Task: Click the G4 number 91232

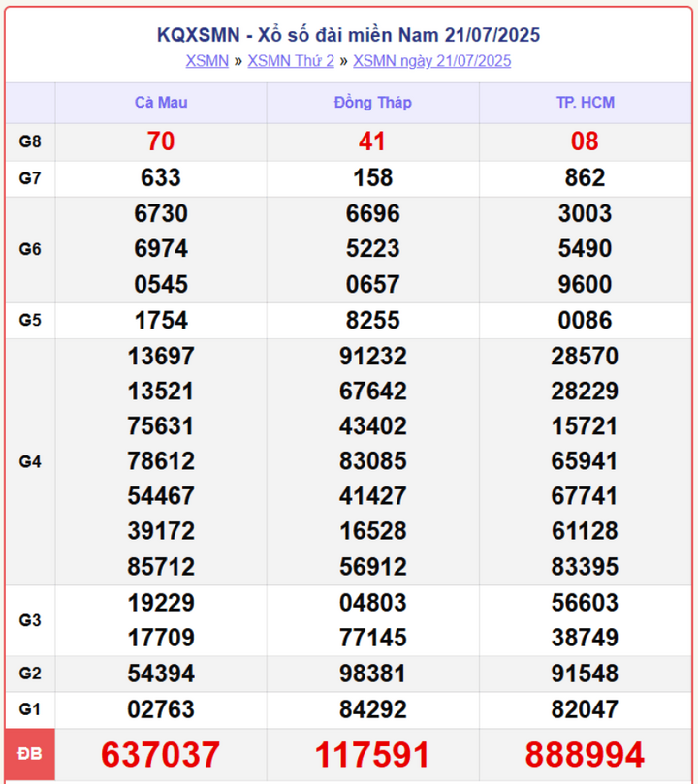Action: [373, 357]
